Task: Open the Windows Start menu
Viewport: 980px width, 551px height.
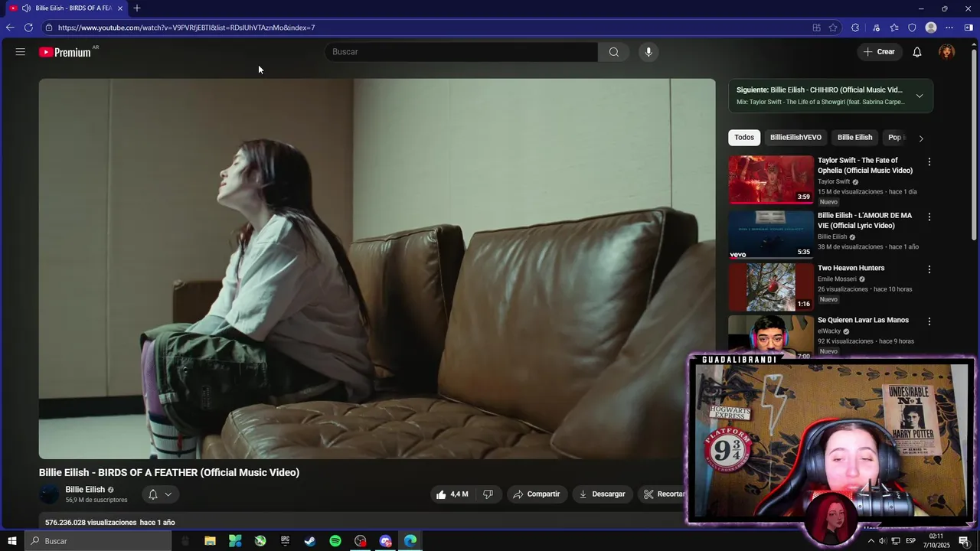Action: pyautogui.click(x=11, y=541)
